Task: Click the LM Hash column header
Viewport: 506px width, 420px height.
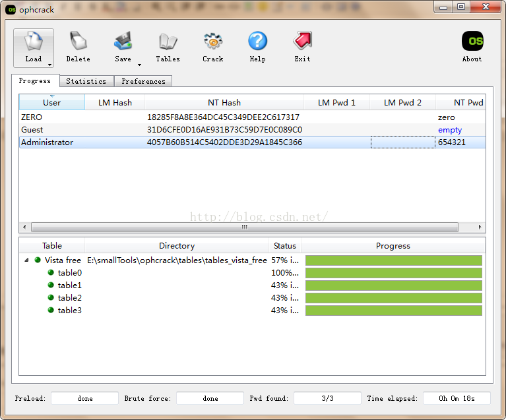Action: (115, 103)
